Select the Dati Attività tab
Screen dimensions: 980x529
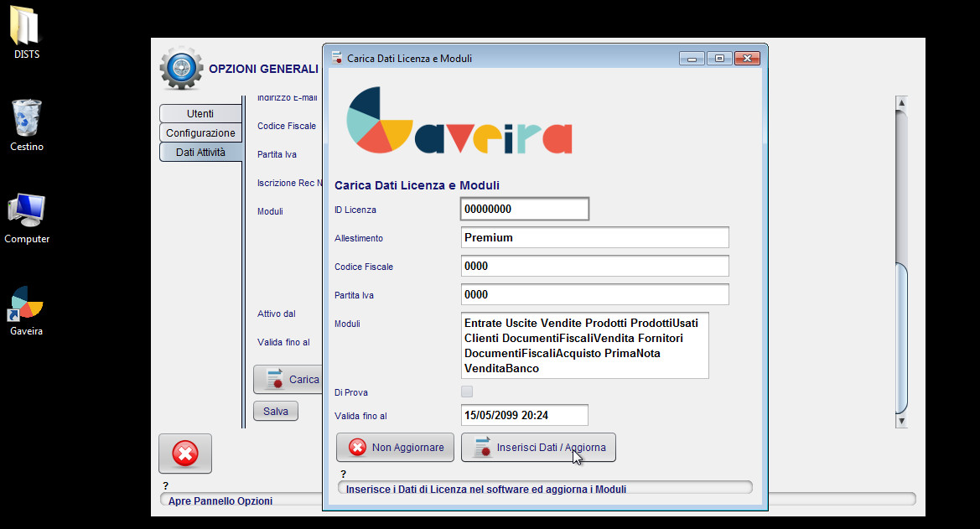(200, 152)
